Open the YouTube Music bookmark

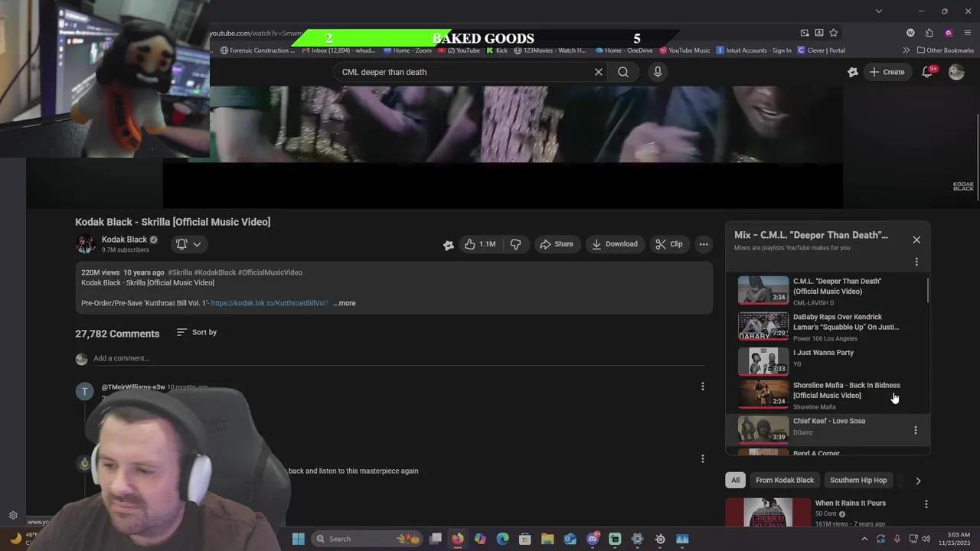684,51
